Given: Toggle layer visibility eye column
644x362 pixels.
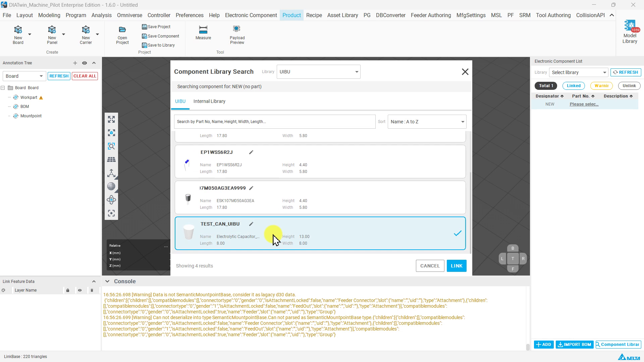Looking at the screenshot, I should [80, 290].
